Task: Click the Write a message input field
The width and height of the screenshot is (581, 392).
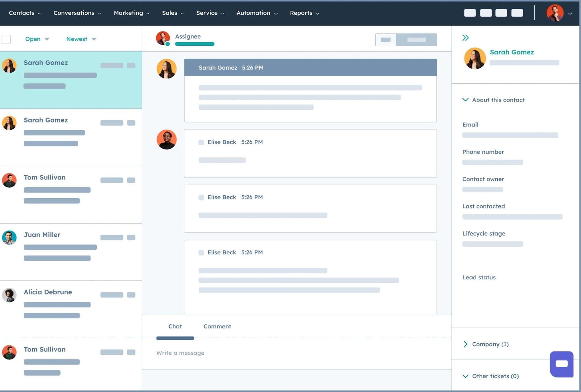Action: [297, 353]
